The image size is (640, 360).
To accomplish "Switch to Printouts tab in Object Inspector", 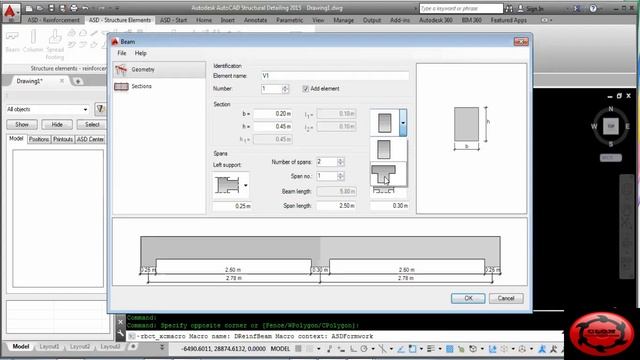I will [63, 139].
